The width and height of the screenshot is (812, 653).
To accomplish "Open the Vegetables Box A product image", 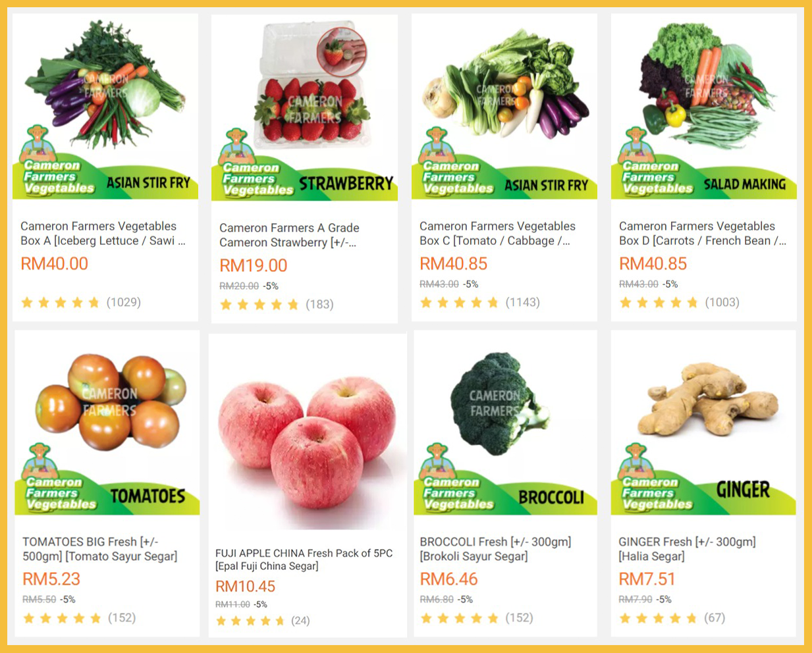I will coord(105,107).
